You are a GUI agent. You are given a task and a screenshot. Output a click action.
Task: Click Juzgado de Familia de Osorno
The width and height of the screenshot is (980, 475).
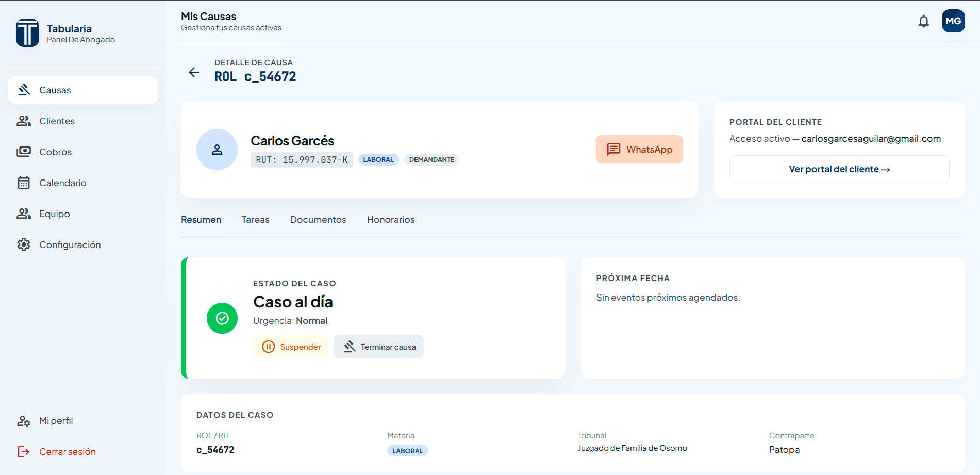click(633, 448)
